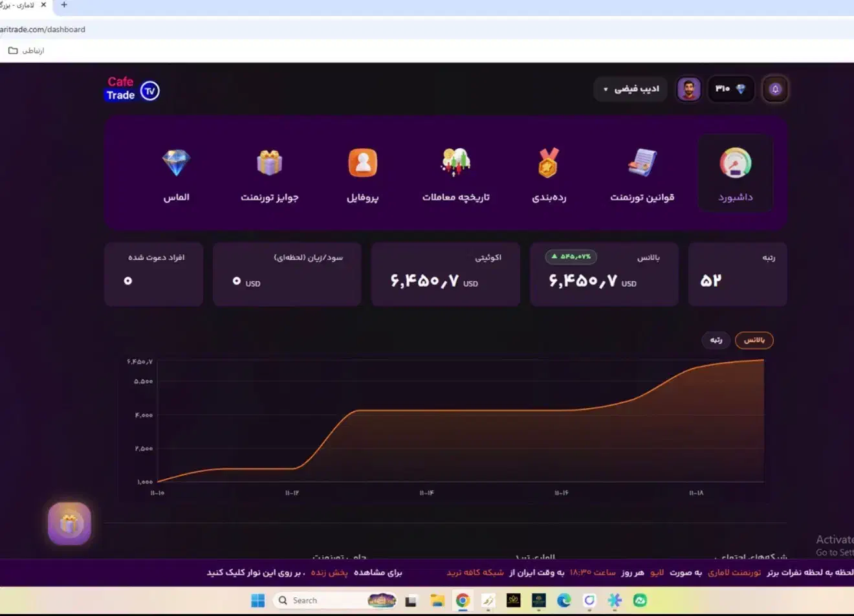This screenshot has width=854, height=616.
Task: Click the live broadcast (پخش زنده) ticker link
Action: pos(329,573)
